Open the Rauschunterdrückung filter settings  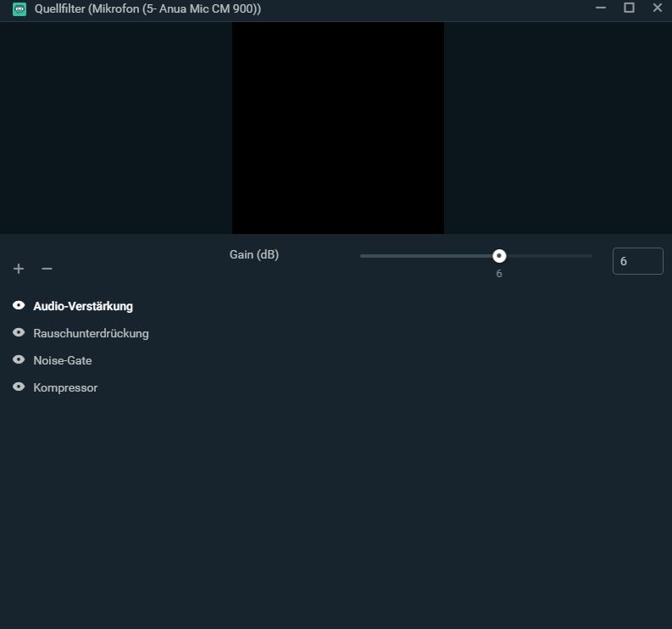pos(91,333)
